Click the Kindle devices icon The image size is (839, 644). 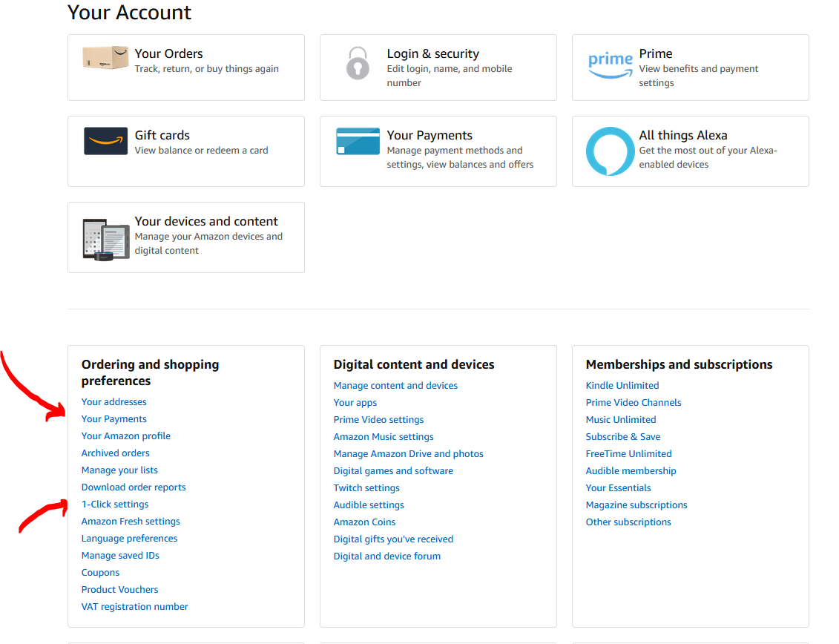(105, 239)
